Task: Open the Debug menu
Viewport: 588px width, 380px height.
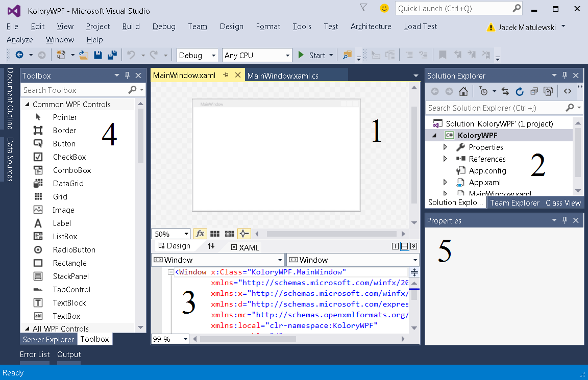Action: coord(164,27)
